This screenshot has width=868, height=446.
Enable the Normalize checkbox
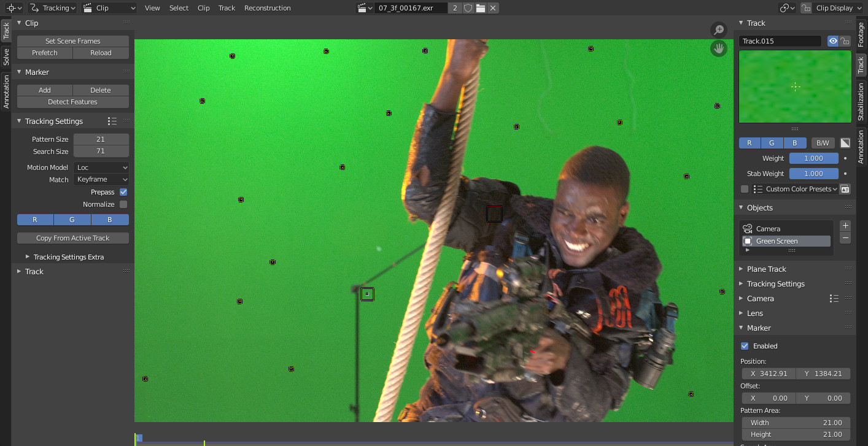pos(123,204)
